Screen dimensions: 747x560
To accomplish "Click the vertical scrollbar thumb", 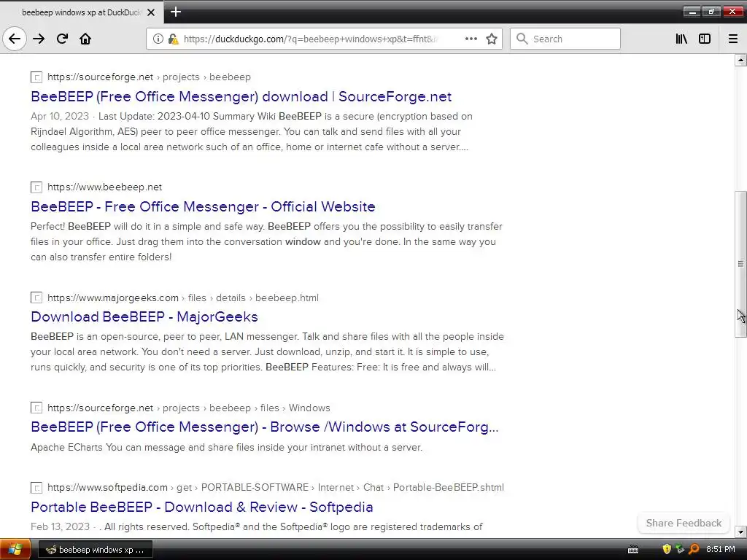I will pos(740,264).
